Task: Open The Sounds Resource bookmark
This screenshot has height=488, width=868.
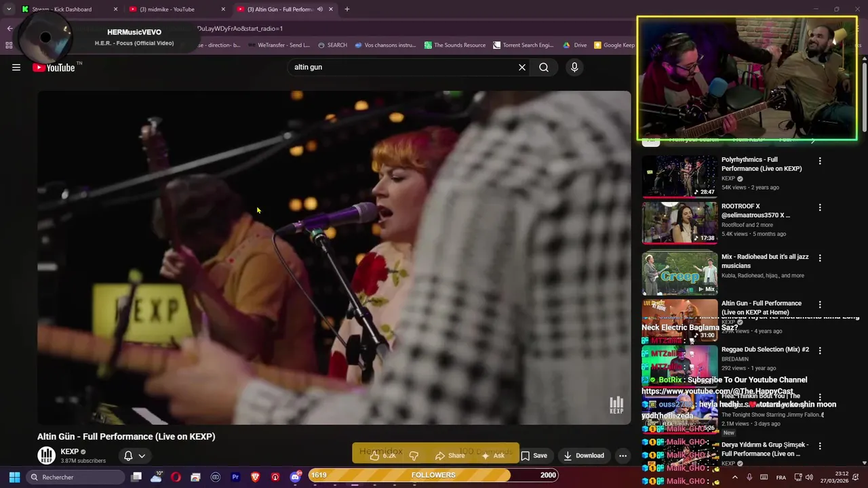Action: point(455,45)
